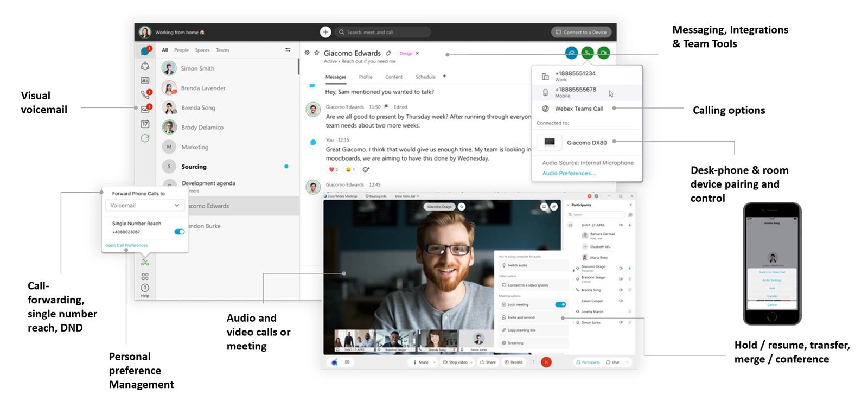Click the Share button in the meeting
This screenshot has width=868, height=401.
(488, 362)
